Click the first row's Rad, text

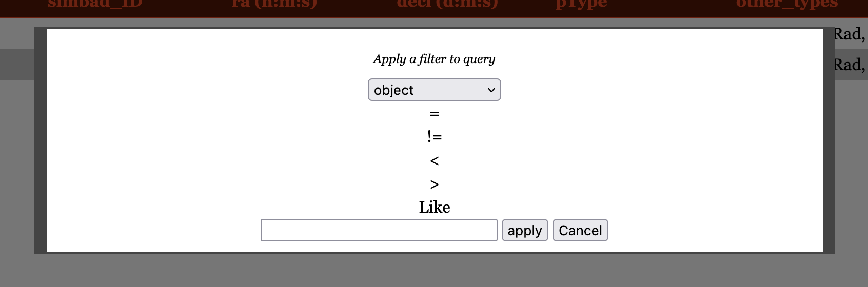[850, 34]
